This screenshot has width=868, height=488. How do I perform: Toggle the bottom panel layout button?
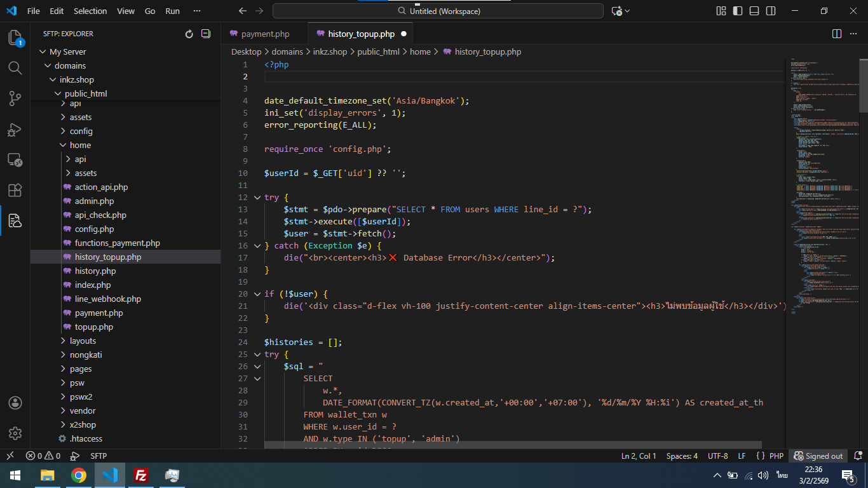754,11
